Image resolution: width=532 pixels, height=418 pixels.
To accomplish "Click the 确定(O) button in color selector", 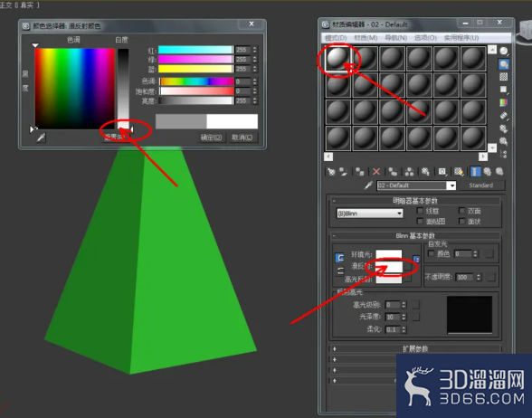I will tap(212, 138).
